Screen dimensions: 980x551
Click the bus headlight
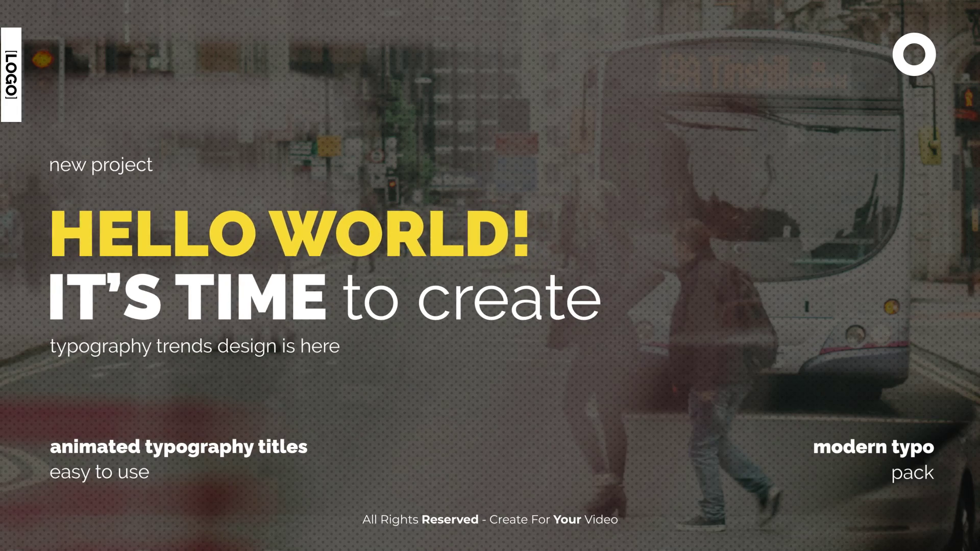click(x=855, y=334)
